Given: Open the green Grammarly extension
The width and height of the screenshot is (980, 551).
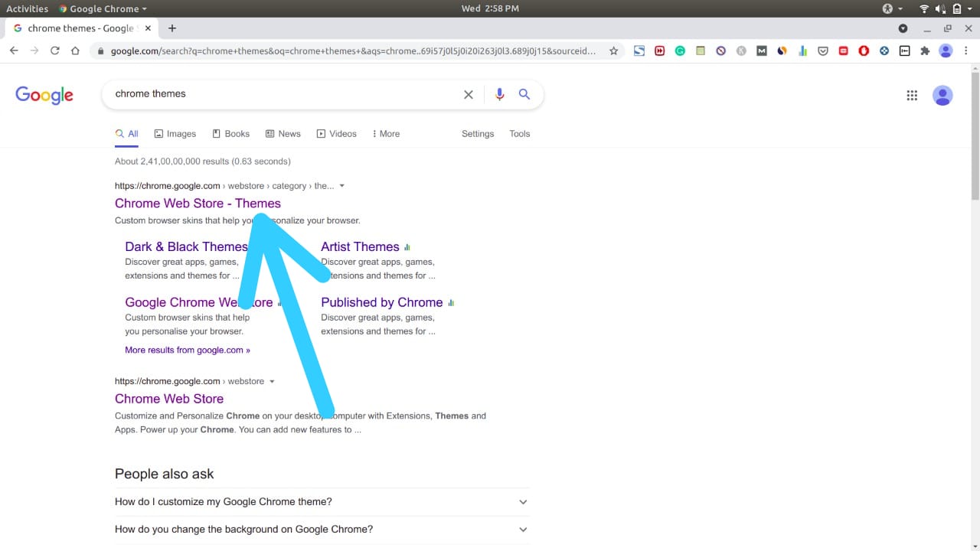Looking at the screenshot, I should pyautogui.click(x=680, y=51).
